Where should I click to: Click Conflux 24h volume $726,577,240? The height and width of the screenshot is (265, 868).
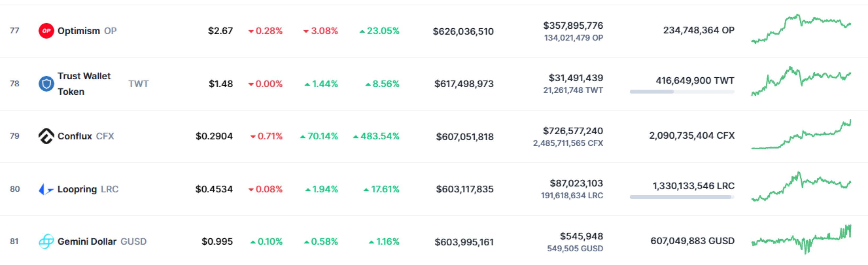pyautogui.click(x=573, y=131)
